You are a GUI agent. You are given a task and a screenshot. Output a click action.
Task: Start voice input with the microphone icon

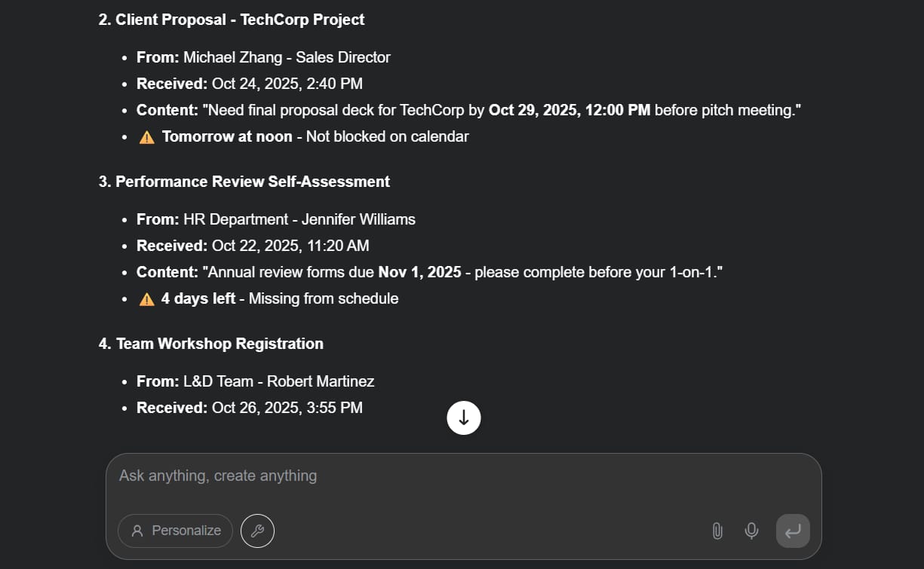pos(751,531)
